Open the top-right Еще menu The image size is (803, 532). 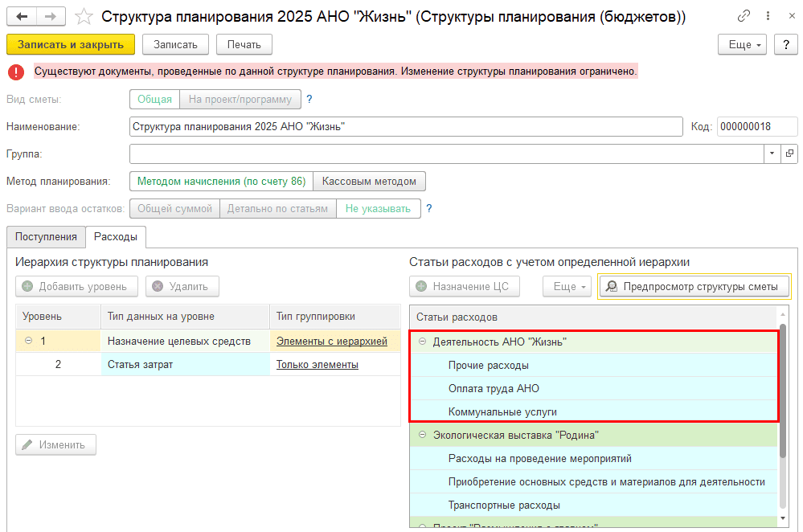coord(744,44)
